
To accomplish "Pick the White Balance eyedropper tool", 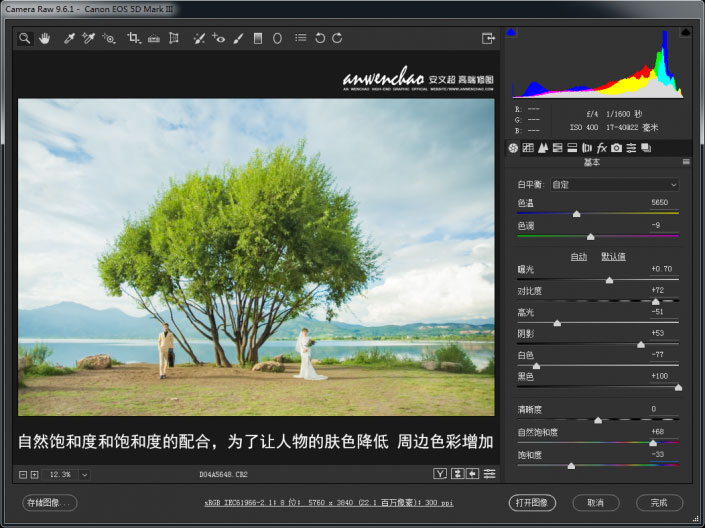I will pyautogui.click(x=69, y=39).
